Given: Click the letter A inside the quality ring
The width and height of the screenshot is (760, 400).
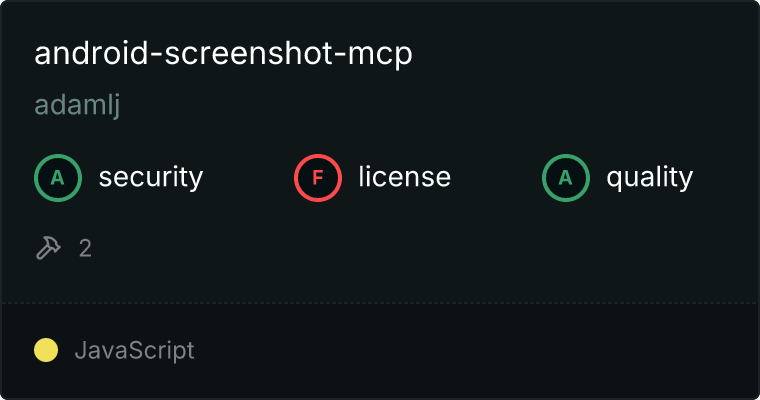Looking at the screenshot, I should [x=566, y=178].
